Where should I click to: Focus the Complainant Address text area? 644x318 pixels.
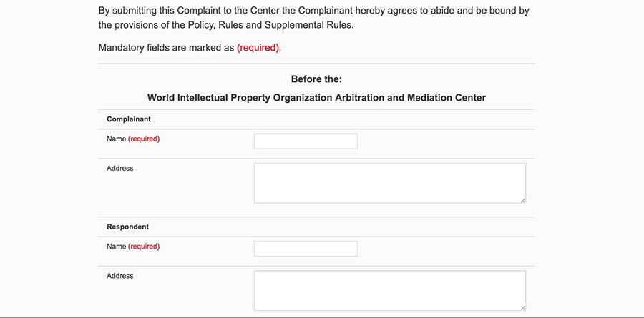[389, 182]
